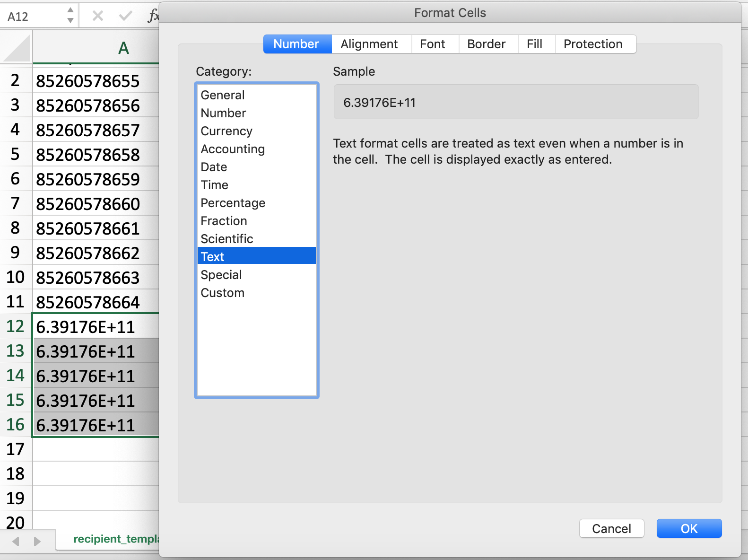Screen dimensions: 748x560
Task: Select column A header
Action: pos(96,48)
